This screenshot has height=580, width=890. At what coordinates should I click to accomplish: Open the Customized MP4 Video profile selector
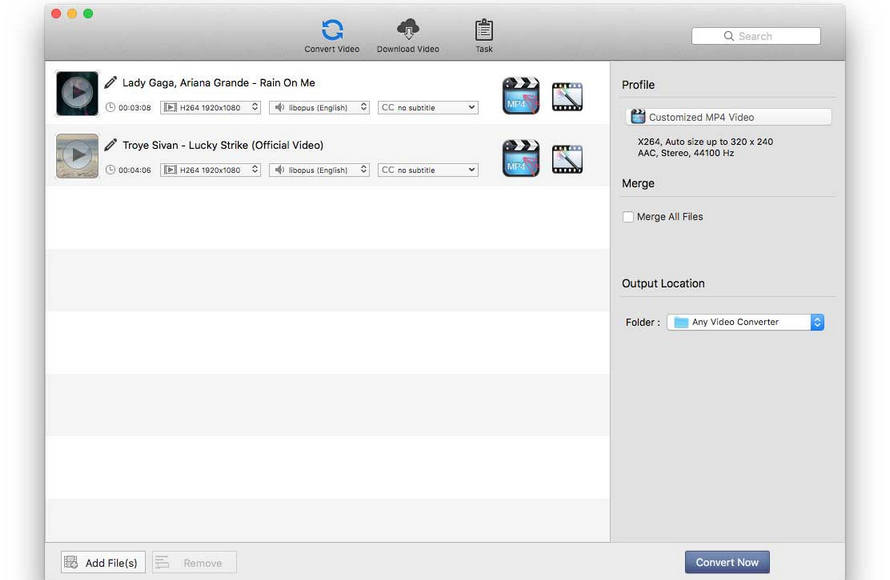728,116
